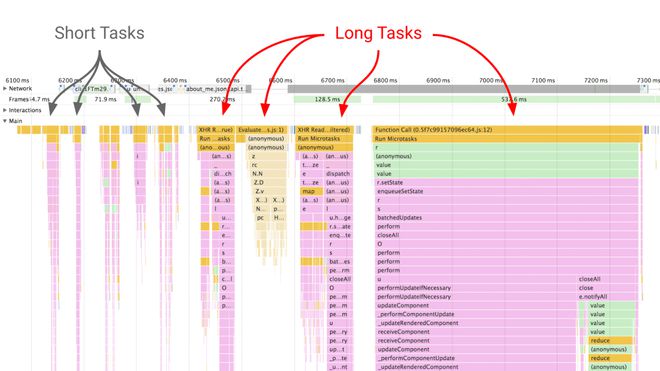Select the u.h...ge flame entry
The image size is (660, 371).
pos(340,218)
